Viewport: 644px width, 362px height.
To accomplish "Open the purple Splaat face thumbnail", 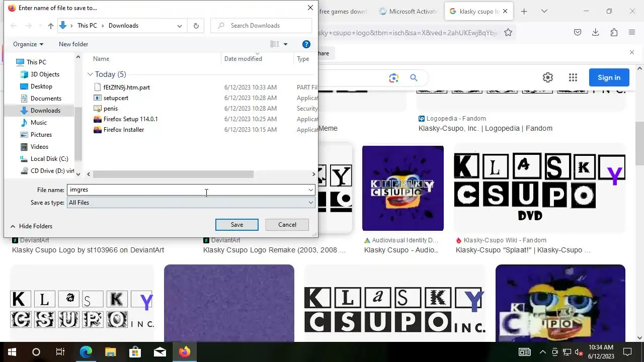I will click(x=403, y=188).
